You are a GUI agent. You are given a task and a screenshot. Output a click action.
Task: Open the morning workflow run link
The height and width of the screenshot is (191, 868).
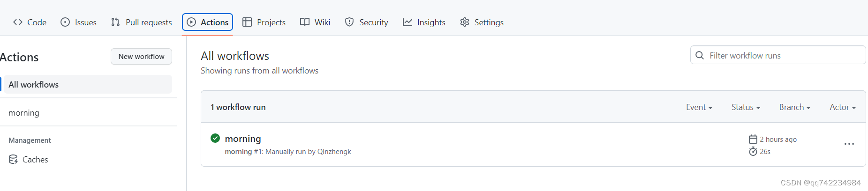tap(243, 139)
